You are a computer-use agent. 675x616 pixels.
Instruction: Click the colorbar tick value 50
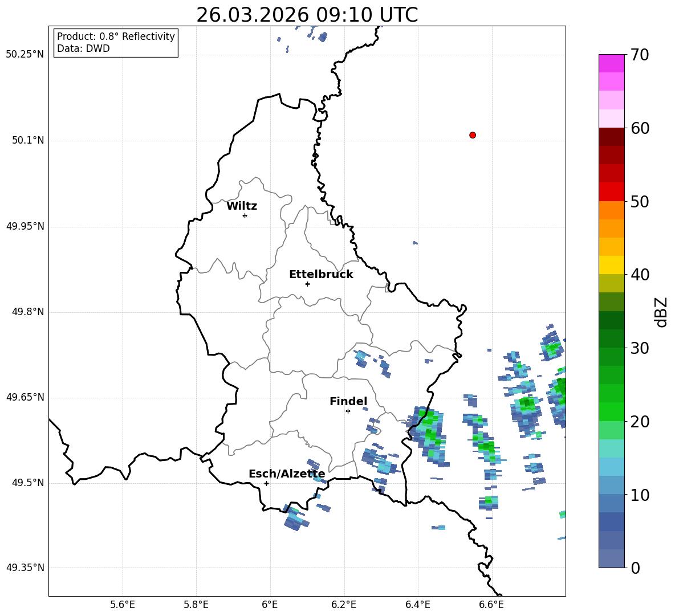click(x=640, y=201)
